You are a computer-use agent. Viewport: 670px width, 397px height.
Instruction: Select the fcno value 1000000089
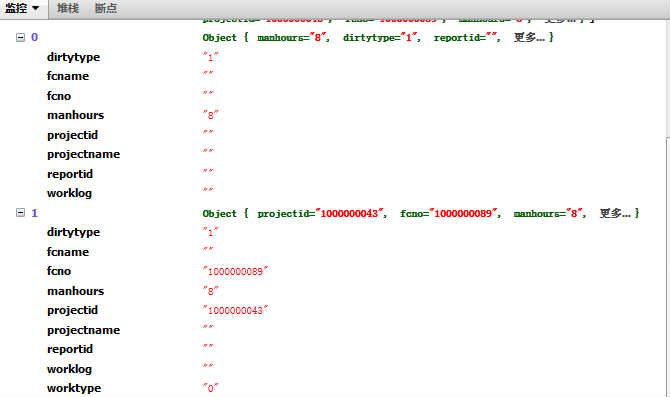(x=235, y=271)
